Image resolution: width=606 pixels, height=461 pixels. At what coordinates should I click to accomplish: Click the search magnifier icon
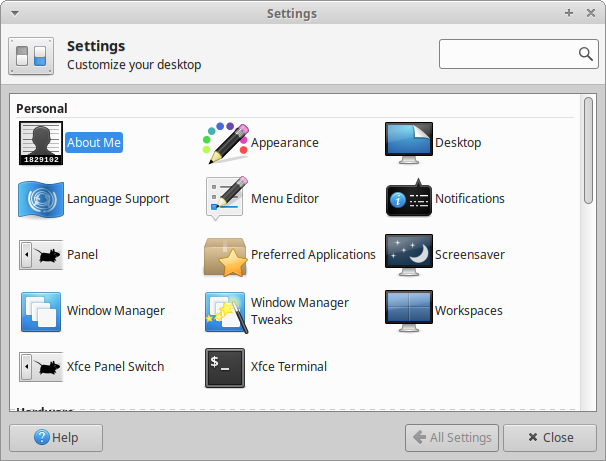[x=585, y=54]
